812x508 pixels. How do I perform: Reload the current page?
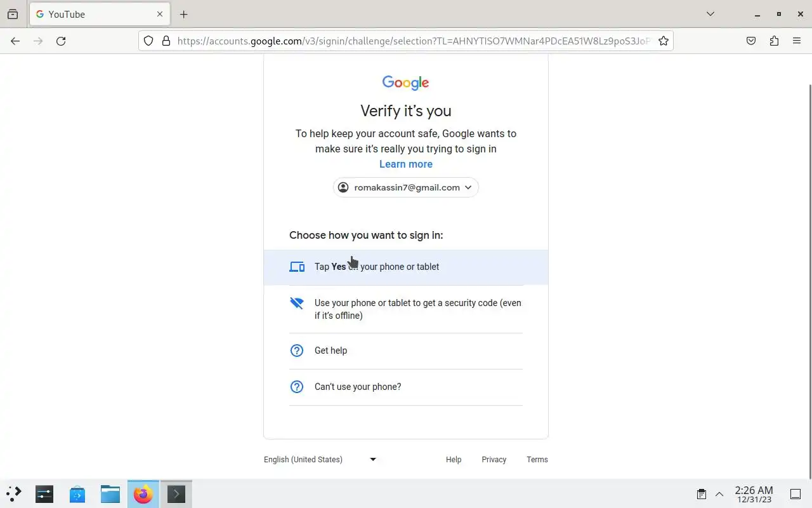pyautogui.click(x=61, y=41)
